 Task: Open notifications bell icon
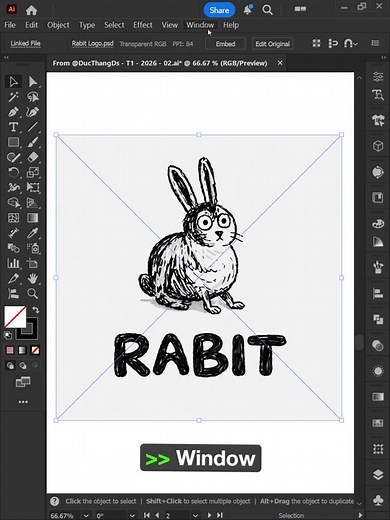[x=247, y=10]
